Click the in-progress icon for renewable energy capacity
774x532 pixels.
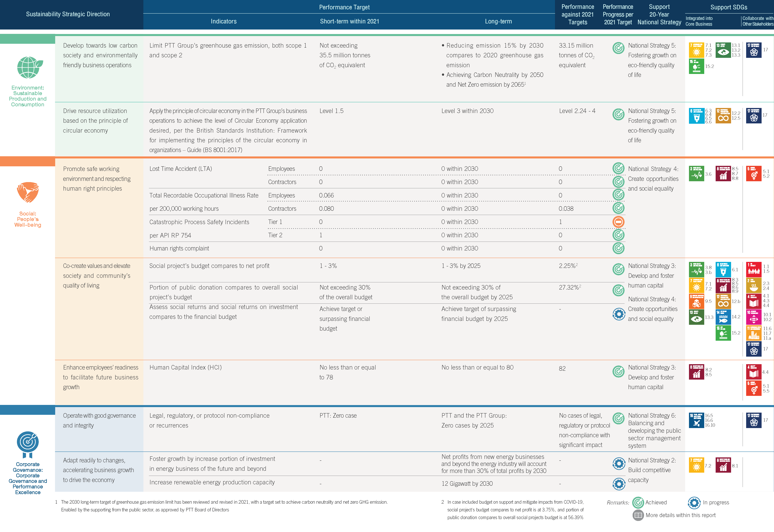tap(619, 484)
